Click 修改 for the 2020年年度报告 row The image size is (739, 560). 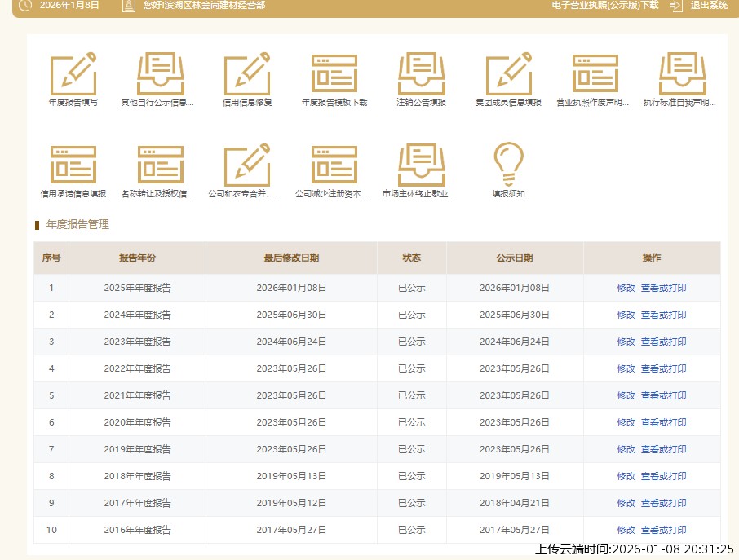tap(626, 422)
